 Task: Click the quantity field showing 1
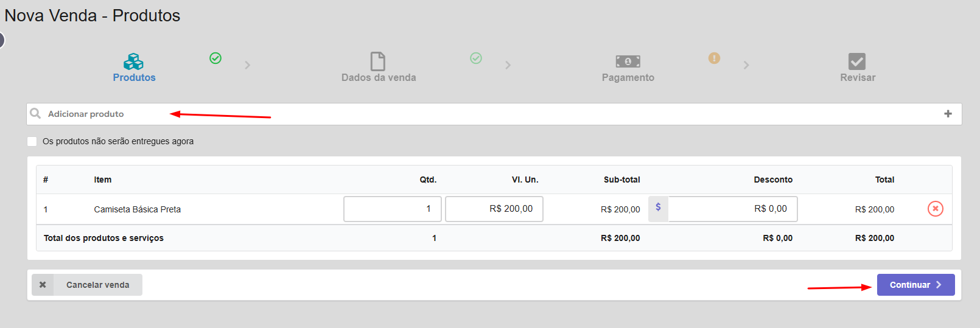(393, 209)
